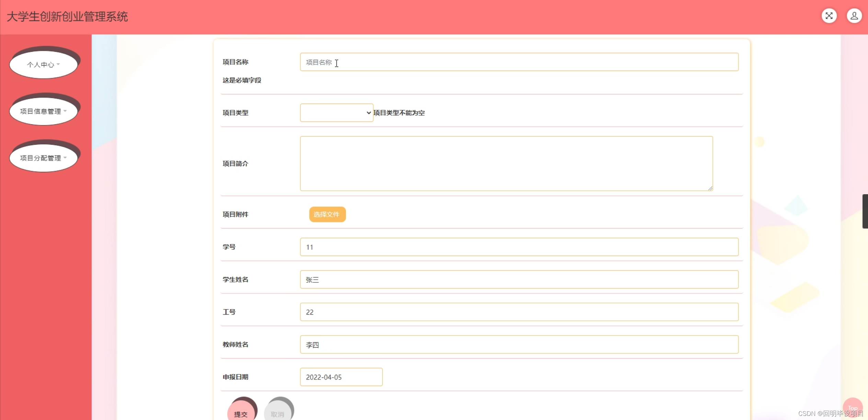Open the user profile icon

854,16
